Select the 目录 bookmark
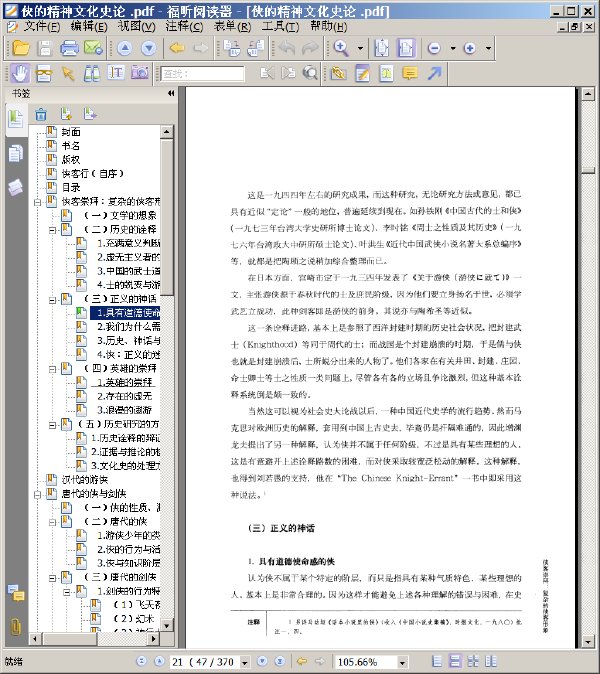 coord(70,187)
